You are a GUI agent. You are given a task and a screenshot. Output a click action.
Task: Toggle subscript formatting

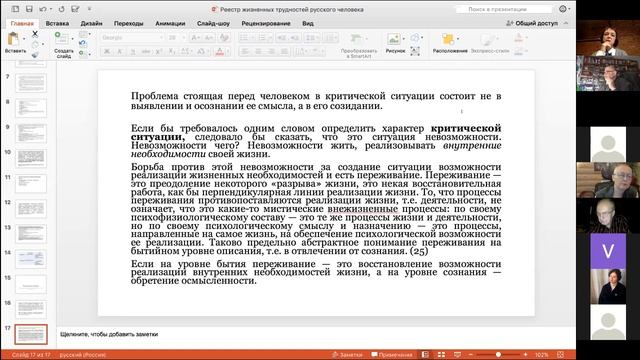click(x=172, y=51)
